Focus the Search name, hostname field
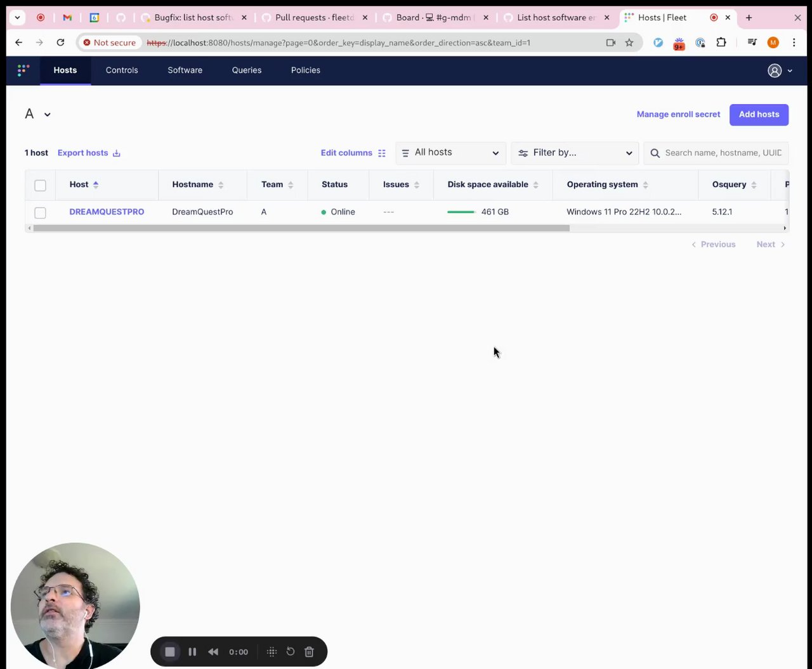The width and height of the screenshot is (812, 669). [716, 153]
